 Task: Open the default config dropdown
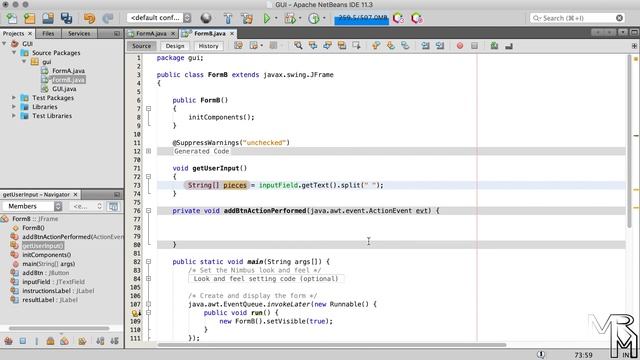point(159,18)
